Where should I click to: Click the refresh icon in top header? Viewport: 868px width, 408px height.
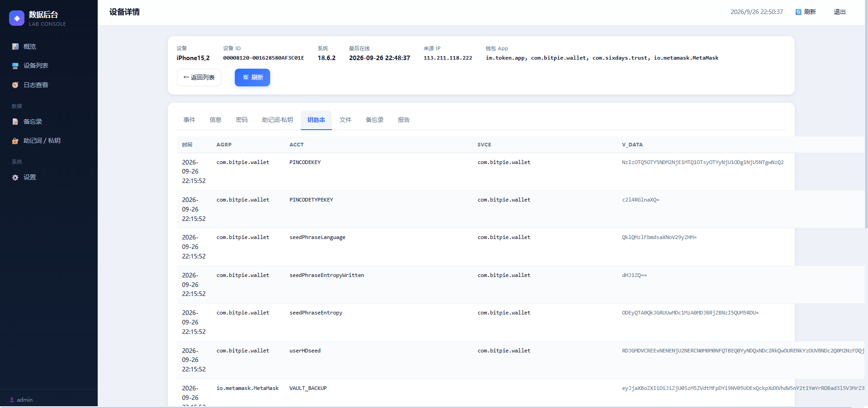tap(798, 12)
